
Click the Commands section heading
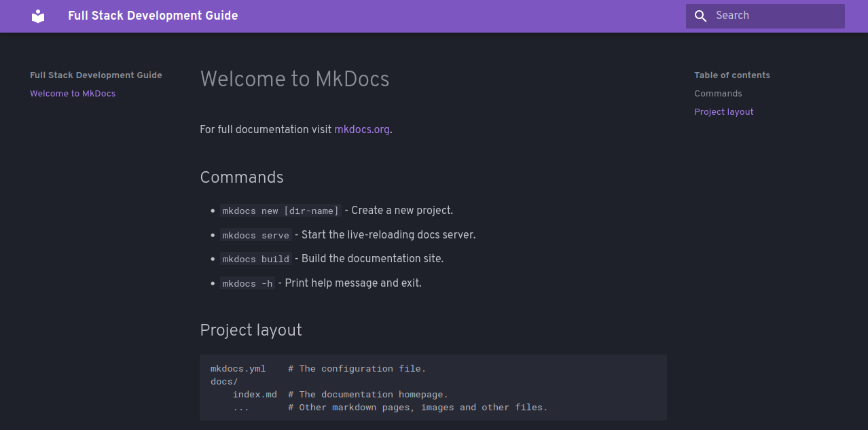tap(242, 177)
